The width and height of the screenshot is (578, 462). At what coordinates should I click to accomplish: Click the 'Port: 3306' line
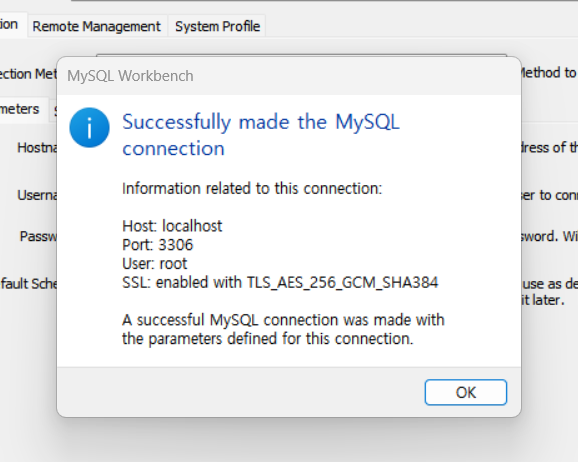[157, 245]
